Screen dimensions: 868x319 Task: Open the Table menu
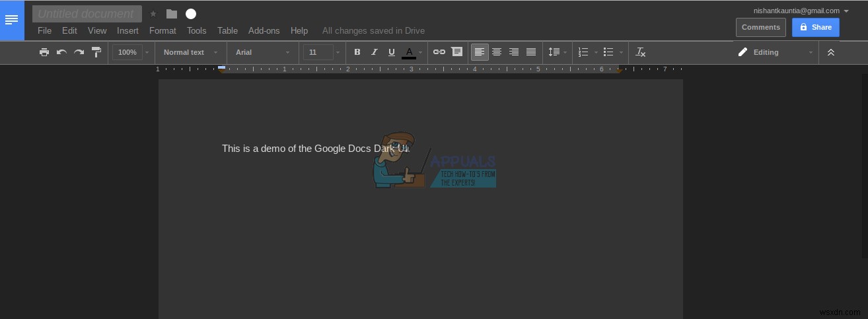tap(227, 30)
